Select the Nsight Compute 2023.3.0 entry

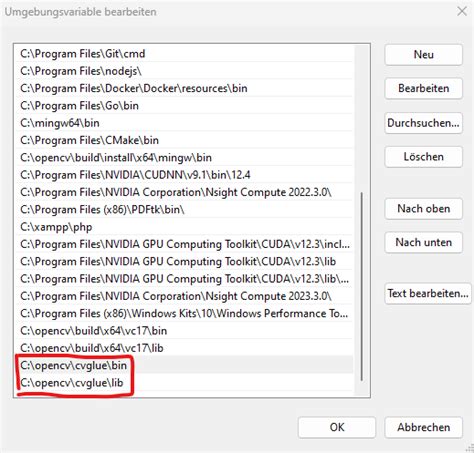pos(184,296)
